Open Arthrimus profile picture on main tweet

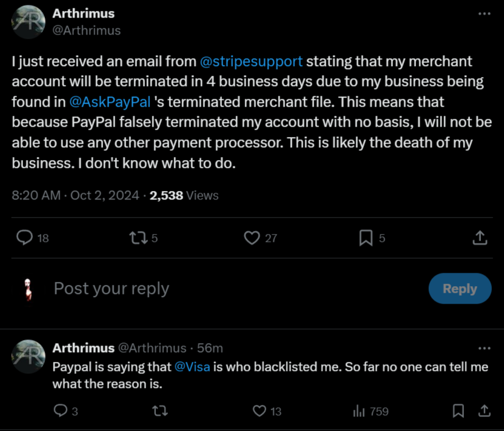pos(29,22)
